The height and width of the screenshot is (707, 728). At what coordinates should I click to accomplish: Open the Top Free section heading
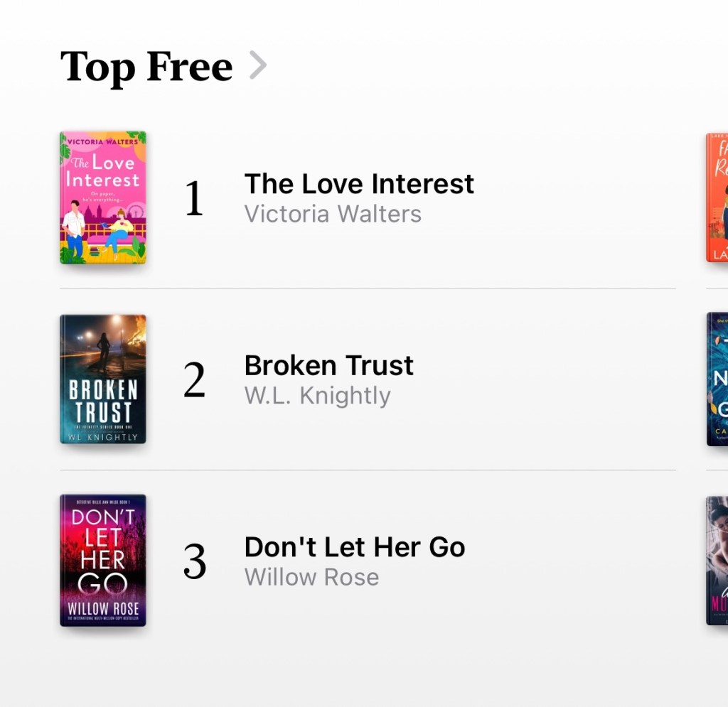pos(146,67)
